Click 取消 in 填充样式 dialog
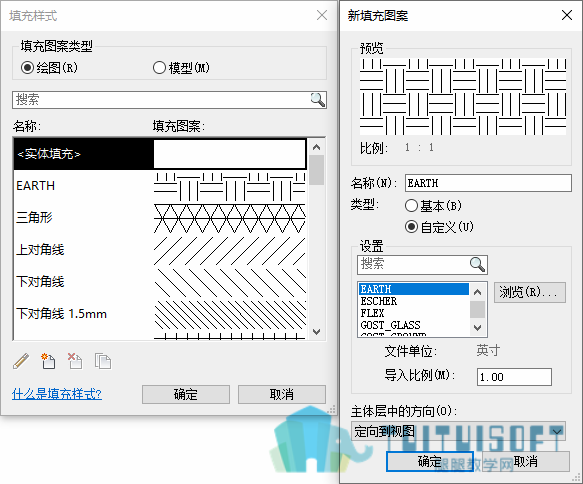 point(281,394)
